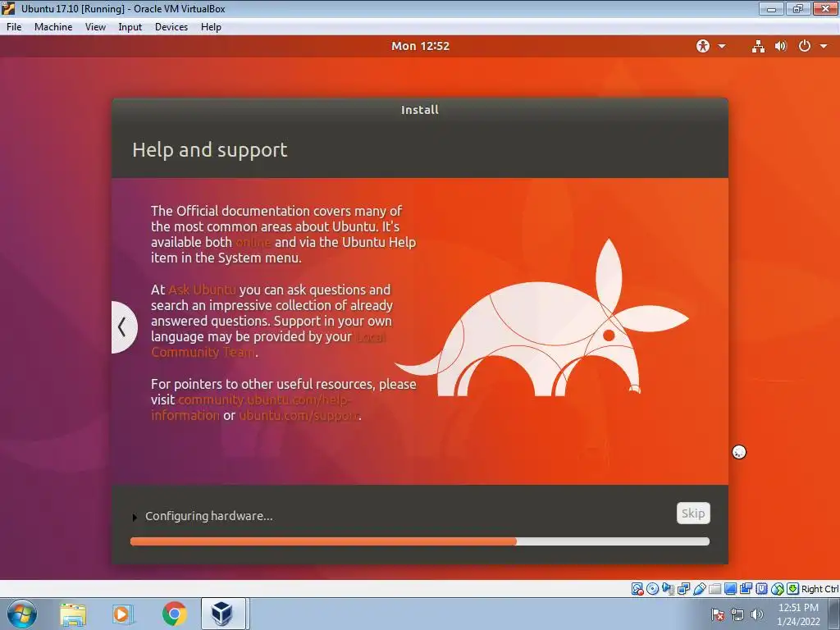
Task: Open the Action Center flag tray icon
Action: coord(717,614)
